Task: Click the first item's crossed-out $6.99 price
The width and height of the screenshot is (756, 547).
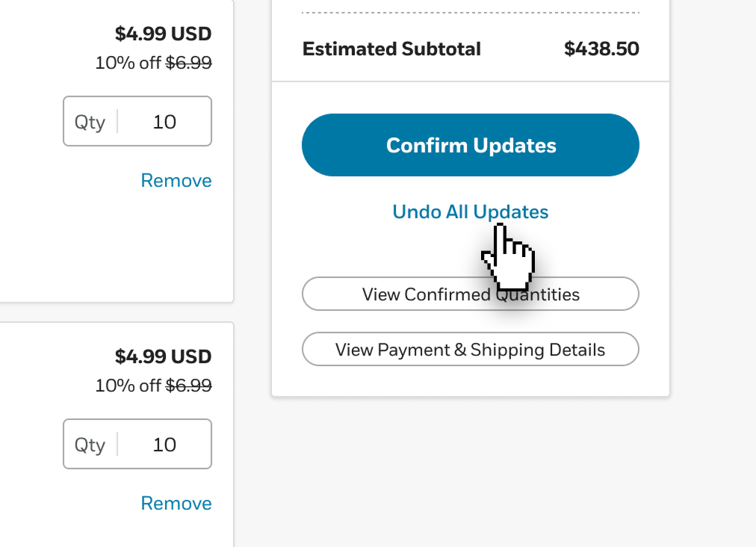Action: [188, 62]
